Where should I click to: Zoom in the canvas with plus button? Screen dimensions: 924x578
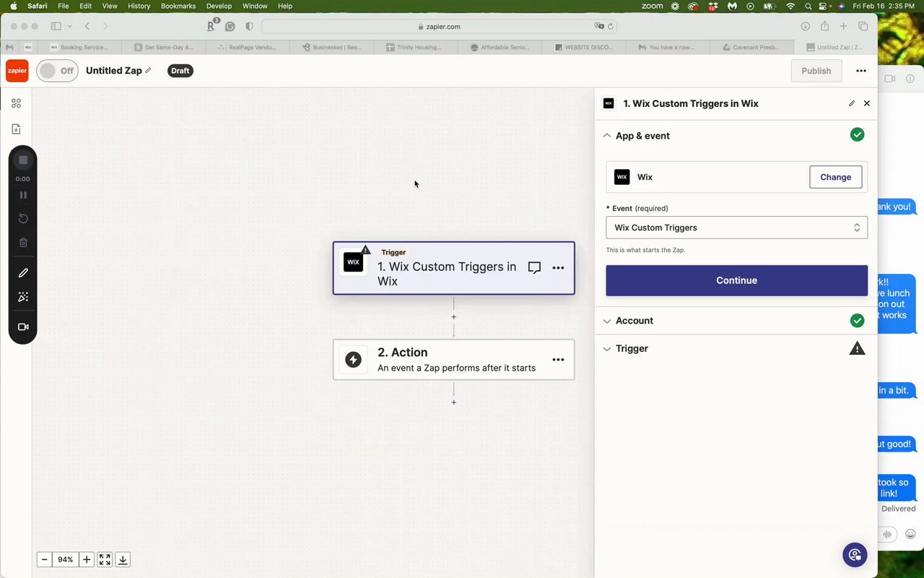[87, 559]
